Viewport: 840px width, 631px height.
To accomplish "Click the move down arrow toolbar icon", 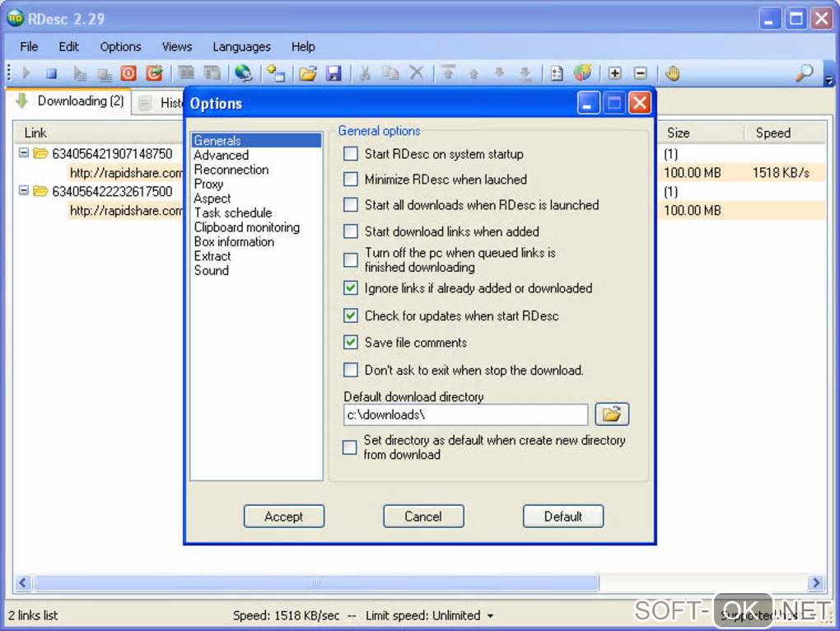I will [x=499, y=72].
